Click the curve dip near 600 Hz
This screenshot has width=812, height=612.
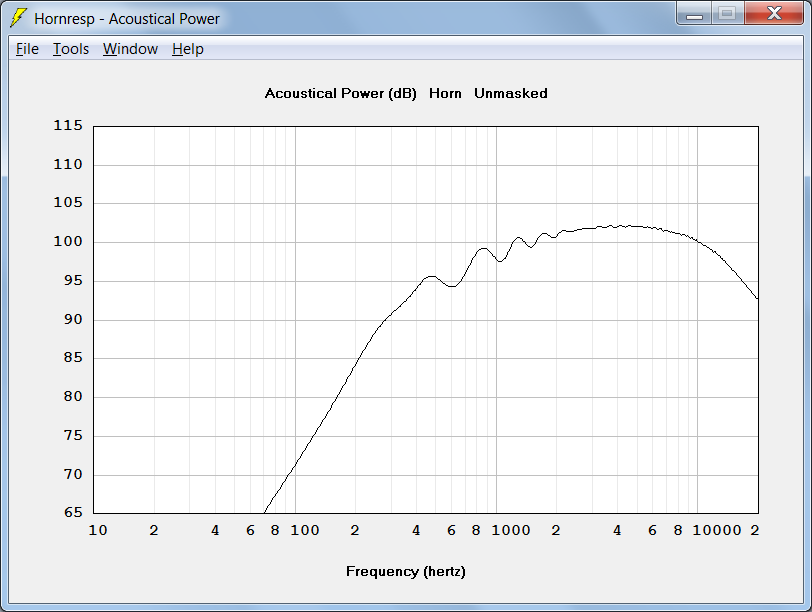(452, 286)
